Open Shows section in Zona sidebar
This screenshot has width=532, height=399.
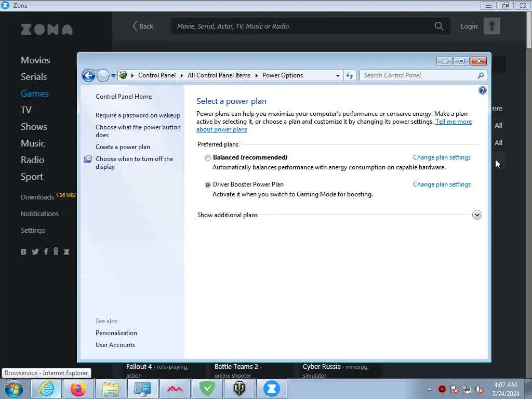point(34,127)
